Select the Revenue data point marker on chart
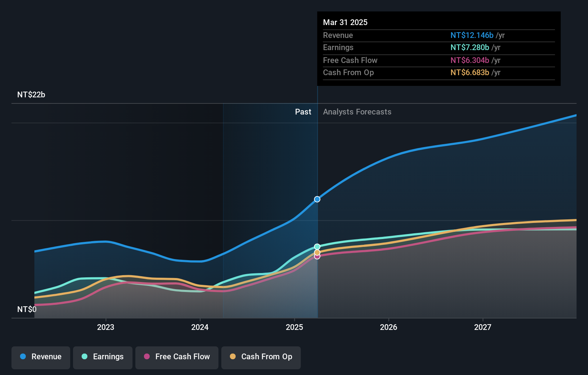The image size is (588, 375). (317, 199)
